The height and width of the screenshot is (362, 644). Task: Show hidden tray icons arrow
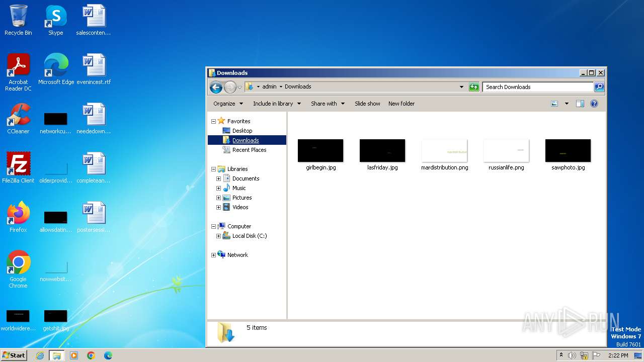tap(561, 355)
